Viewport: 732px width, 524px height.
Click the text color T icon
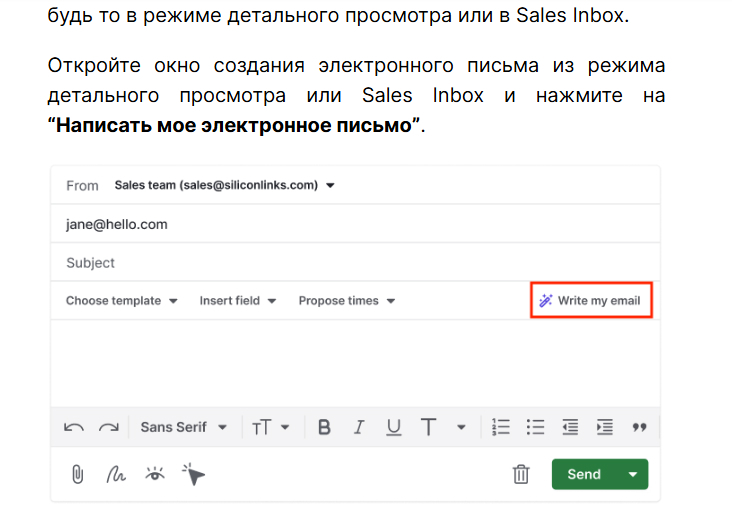click(428, 427)
